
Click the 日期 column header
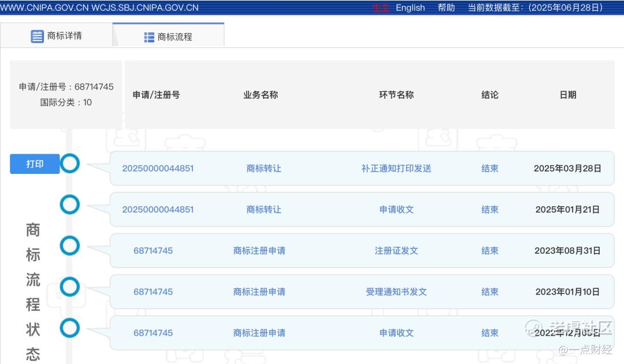(x=568, y=95)
